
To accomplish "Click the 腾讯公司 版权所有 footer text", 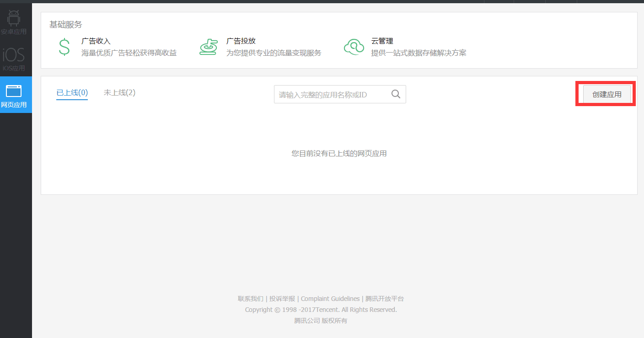I will (x=322, y=320).
